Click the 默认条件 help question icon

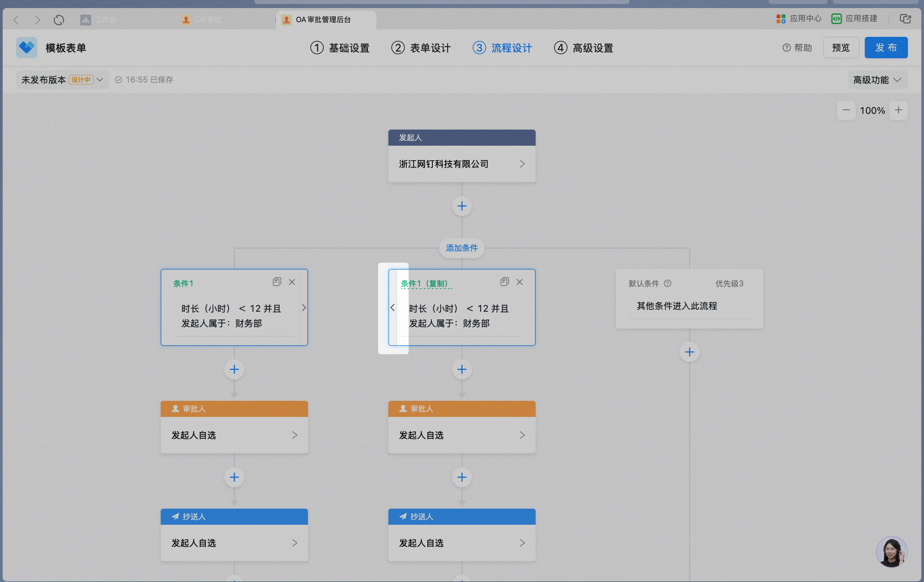point(668,283)
